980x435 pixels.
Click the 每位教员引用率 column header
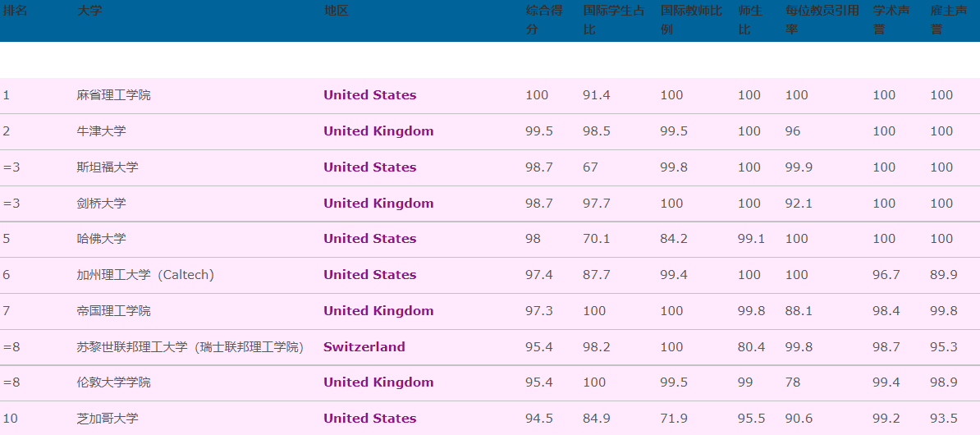[x=822, y=21]
